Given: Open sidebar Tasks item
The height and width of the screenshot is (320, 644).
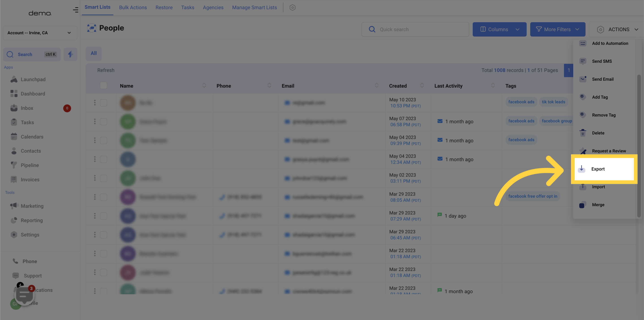Looking at the screenshot, I should 22,122.
